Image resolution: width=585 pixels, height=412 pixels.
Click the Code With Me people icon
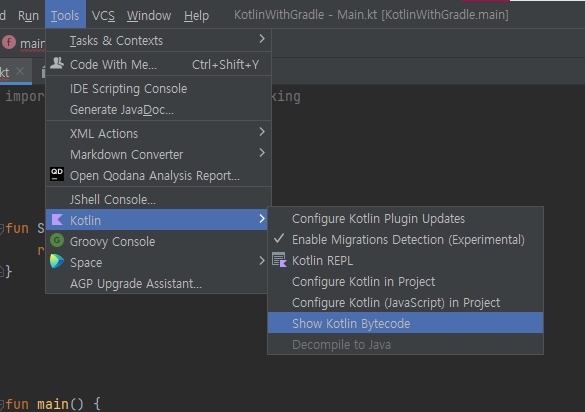pyautogui.click(x=57, y=63)
